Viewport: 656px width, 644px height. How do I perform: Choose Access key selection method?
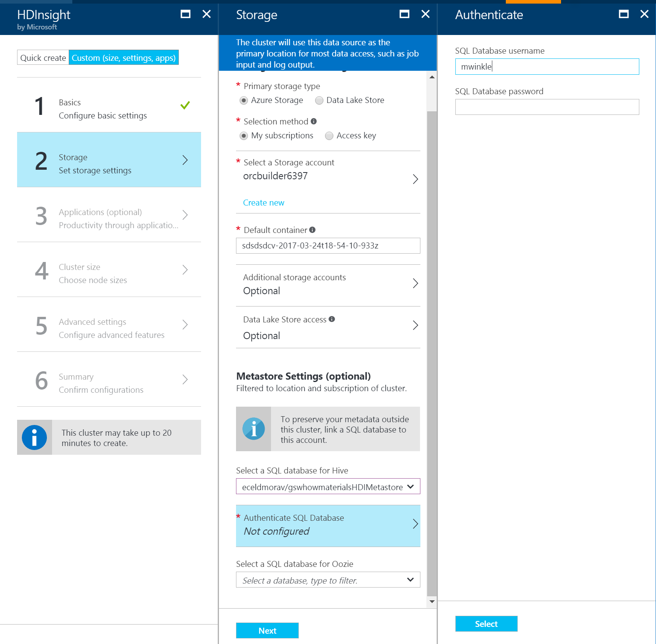click(x=329, y=136)
